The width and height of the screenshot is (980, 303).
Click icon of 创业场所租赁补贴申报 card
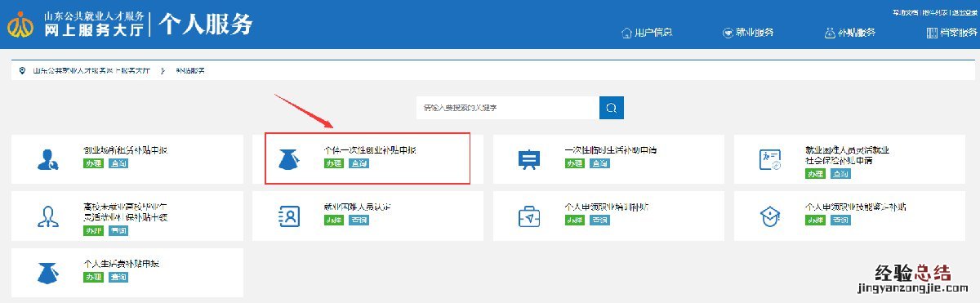pos(48,159)
